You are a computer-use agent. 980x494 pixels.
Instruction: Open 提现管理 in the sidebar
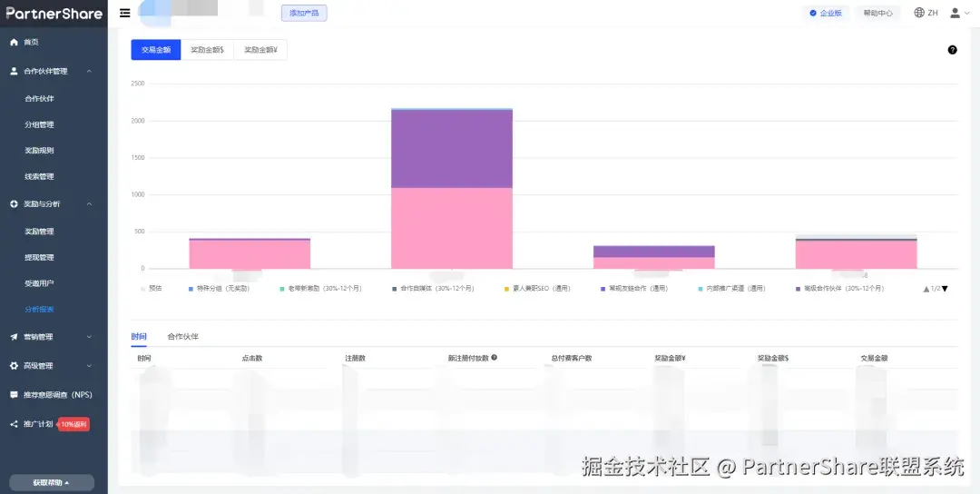tap(39, 257)
